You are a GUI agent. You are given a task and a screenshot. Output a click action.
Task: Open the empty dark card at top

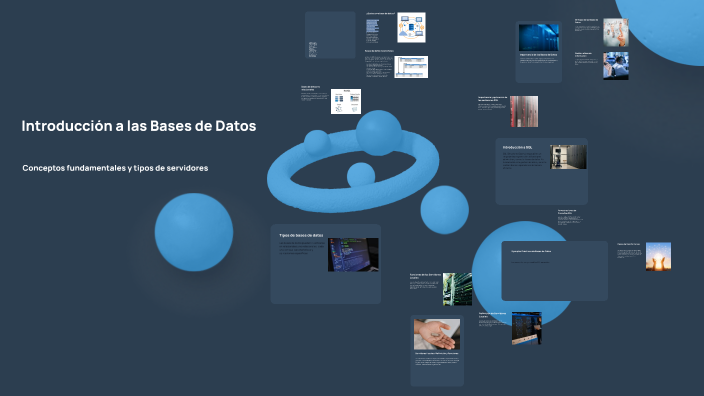(x=330, y=35)
